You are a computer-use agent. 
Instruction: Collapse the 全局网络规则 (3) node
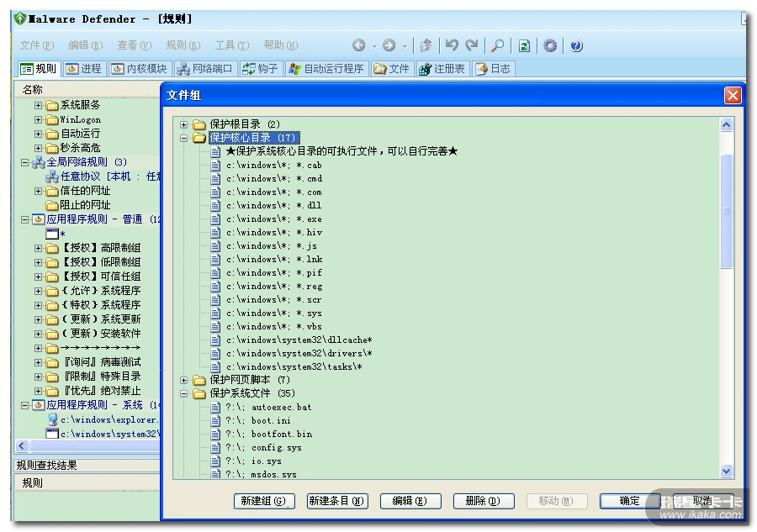pos(24,162)
